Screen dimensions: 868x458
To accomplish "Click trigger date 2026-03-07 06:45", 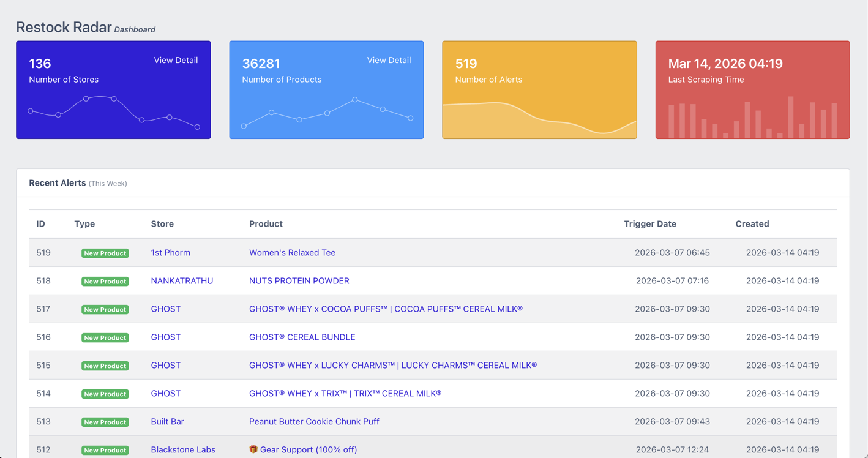I will 672,252.
